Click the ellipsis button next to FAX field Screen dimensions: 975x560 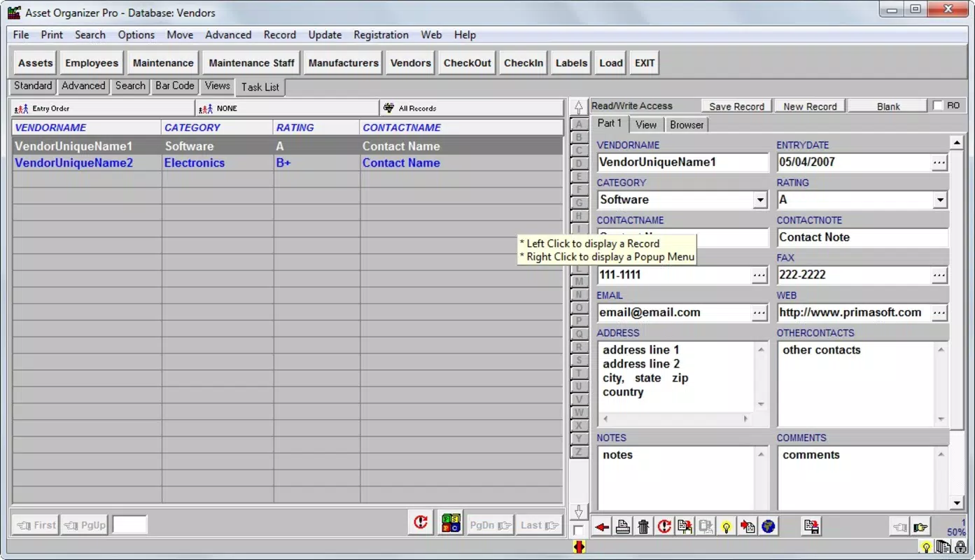[x=939, y=275]
